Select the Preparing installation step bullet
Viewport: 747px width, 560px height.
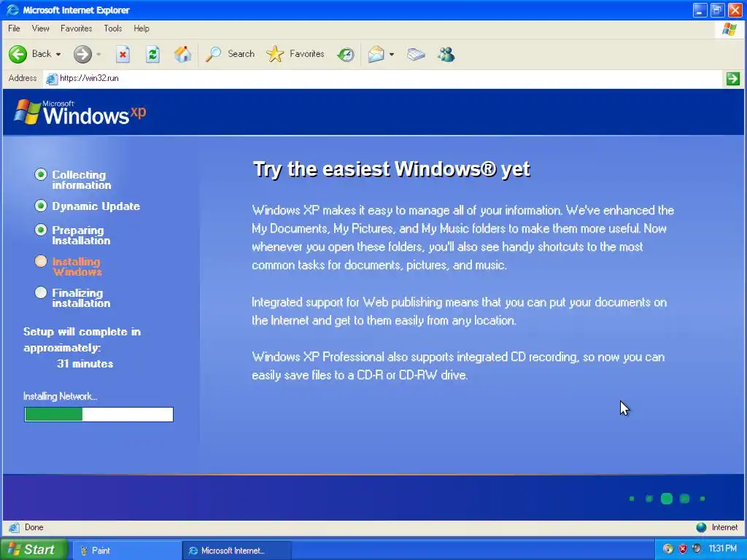[41, 230]
